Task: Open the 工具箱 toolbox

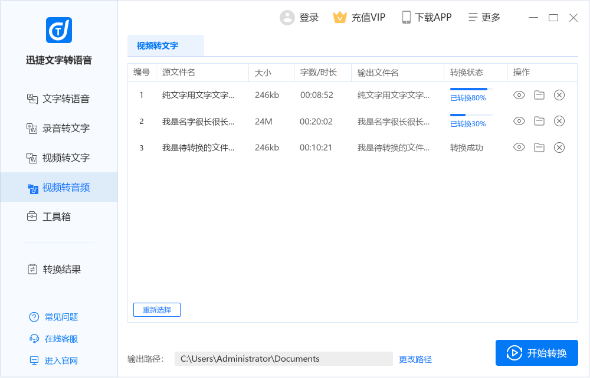Action: click(x=49, y=217)
